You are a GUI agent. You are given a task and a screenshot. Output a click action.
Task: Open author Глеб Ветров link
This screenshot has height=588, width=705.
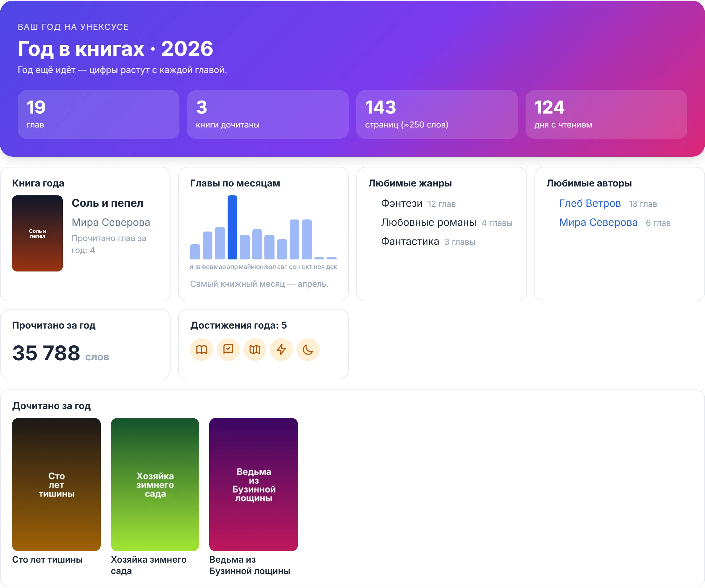(x=590, y=204)
